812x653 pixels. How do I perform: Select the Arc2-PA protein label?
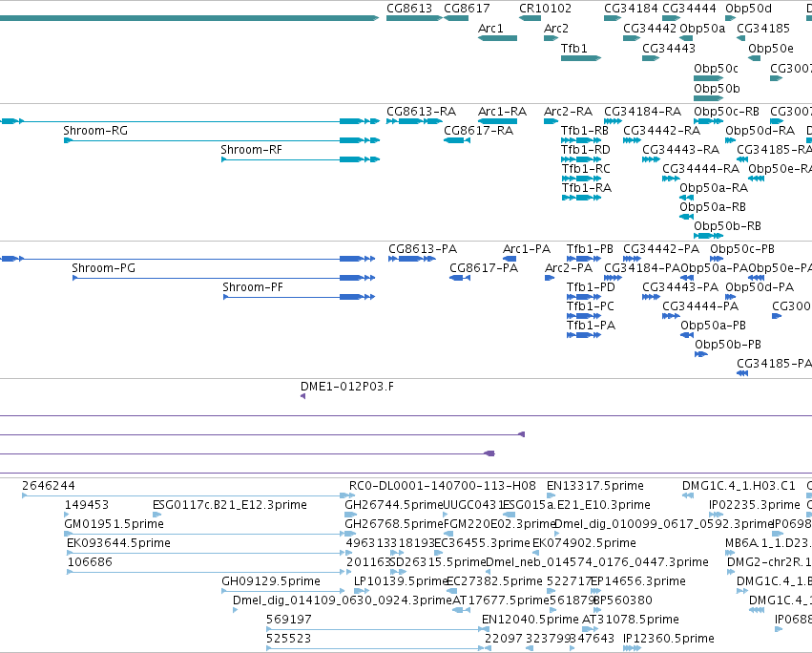point(569,268)
